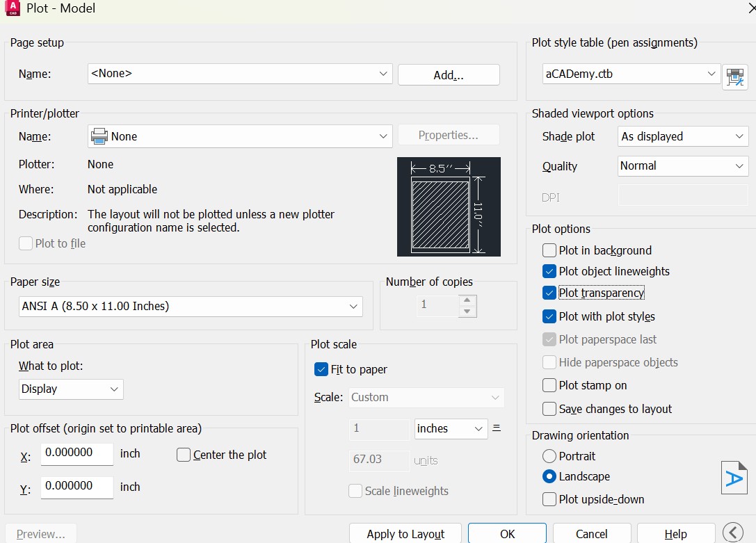The height and width of the screenshot is (543, 756).
Task: Open the Quality dropdown
Action: (683, 165)
